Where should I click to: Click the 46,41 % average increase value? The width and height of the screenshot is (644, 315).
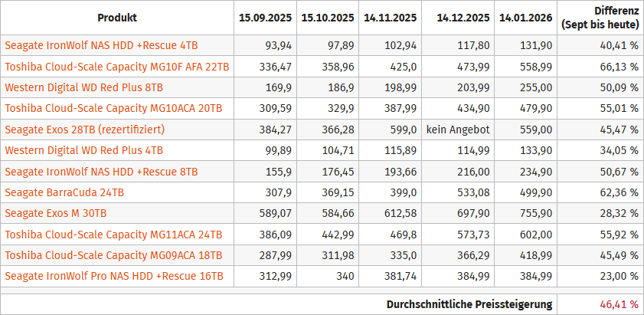(617, 304)
